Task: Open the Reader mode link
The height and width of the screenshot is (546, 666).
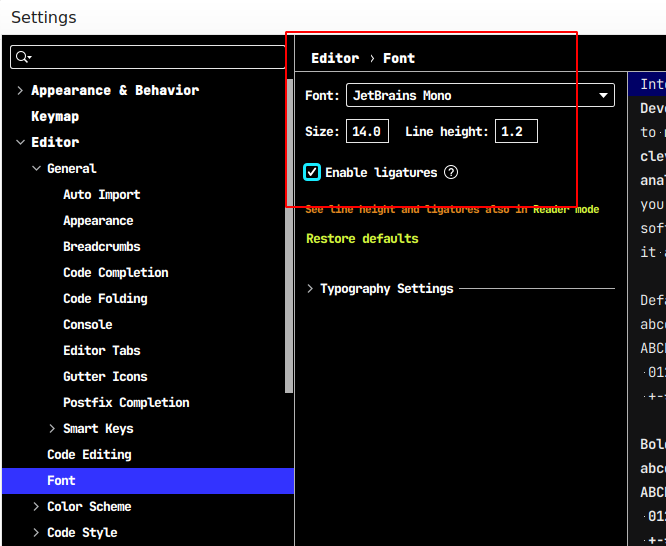Action: click(566, 209)
